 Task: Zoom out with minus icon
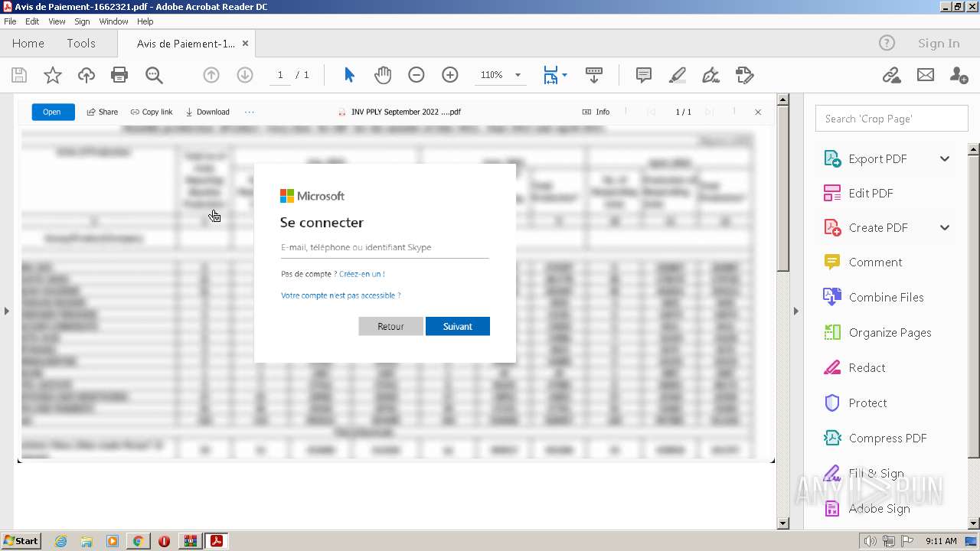[416, 75]
